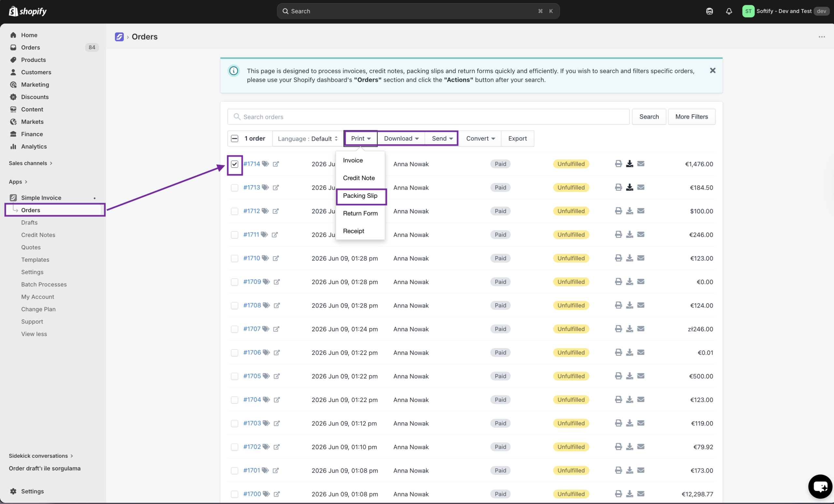The image size is (834, 504).
Task: Expand Sales channels section
Action: (31, 163)
